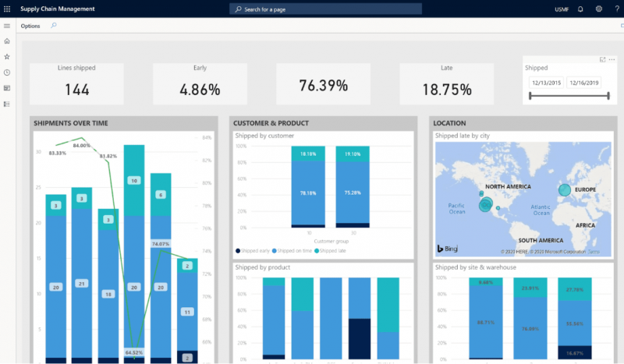Image resolution: width=624 pixels, height=364 pixels.
Task: Click the Shipped late by city title
Action: pos(462,136)
